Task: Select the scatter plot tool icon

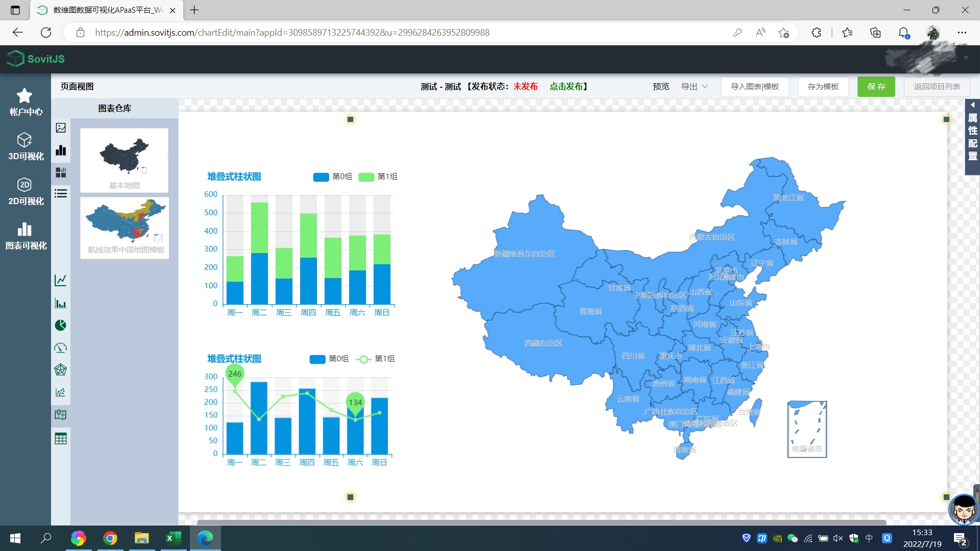Action: point(61,392)
